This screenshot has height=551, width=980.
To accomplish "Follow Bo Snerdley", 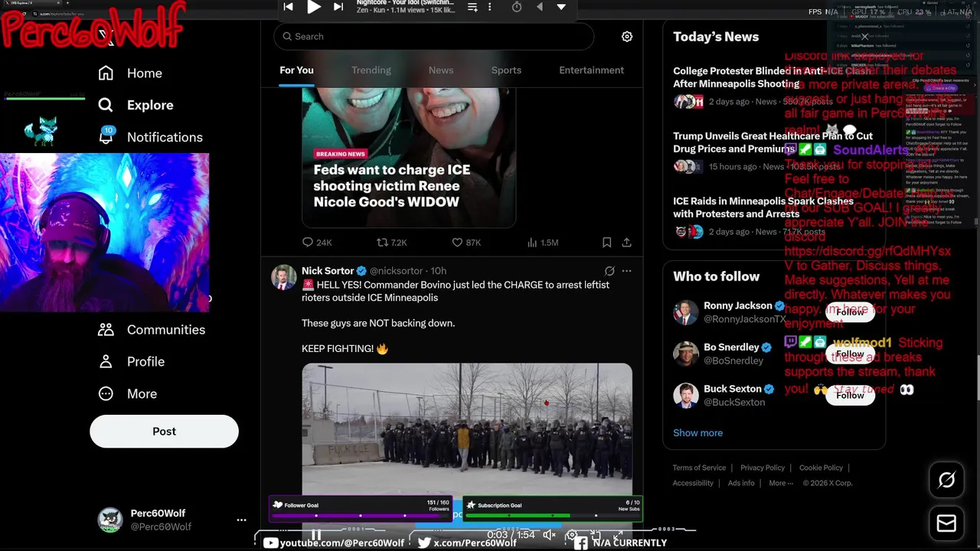I will pyautogui.click(x=850, y=354).
